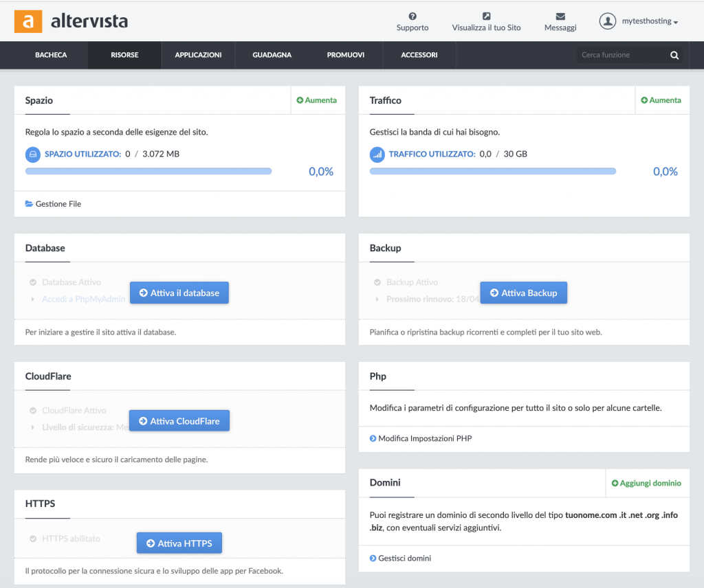Click the check icon beside HTTPS abilitato

33,539
